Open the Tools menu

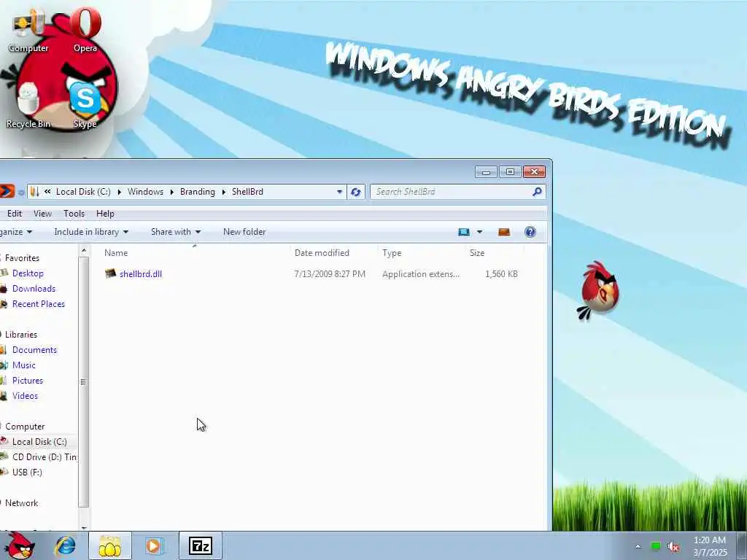click(74, 214)
